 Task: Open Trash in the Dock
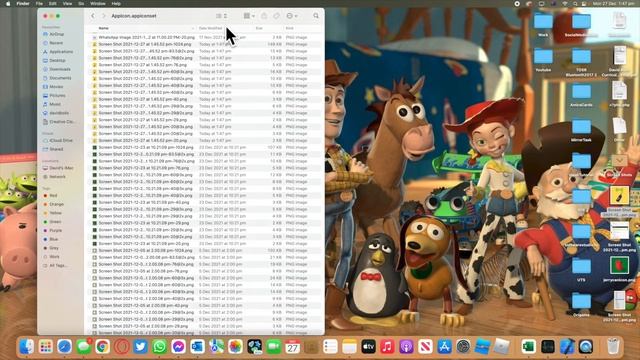pos(613,347)
